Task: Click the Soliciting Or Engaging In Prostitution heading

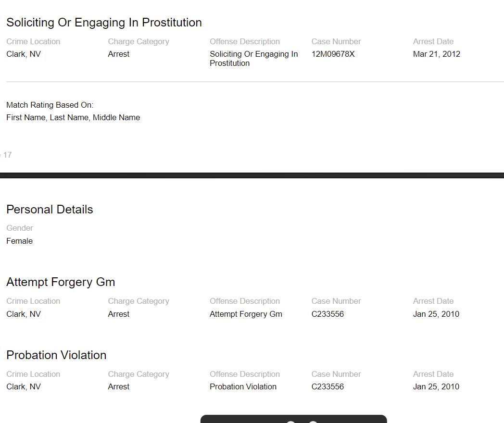Action: click(104, 23)
